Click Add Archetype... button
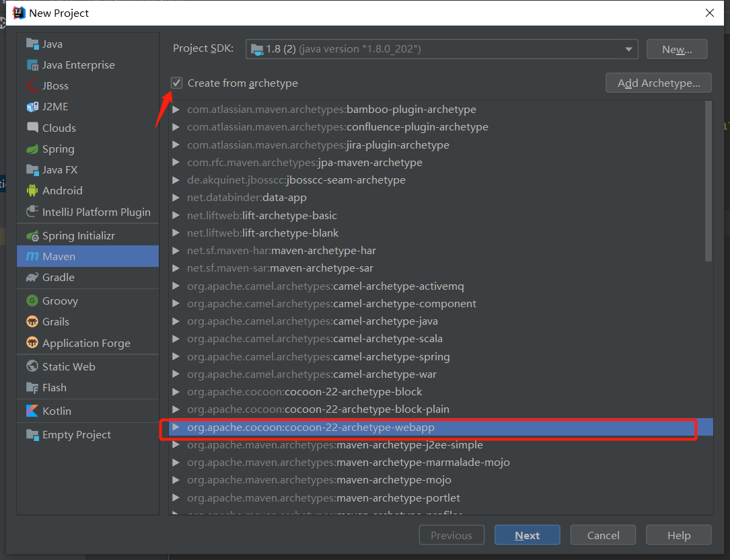This screenshot has height=560, width=730. (x=658, y=83)
